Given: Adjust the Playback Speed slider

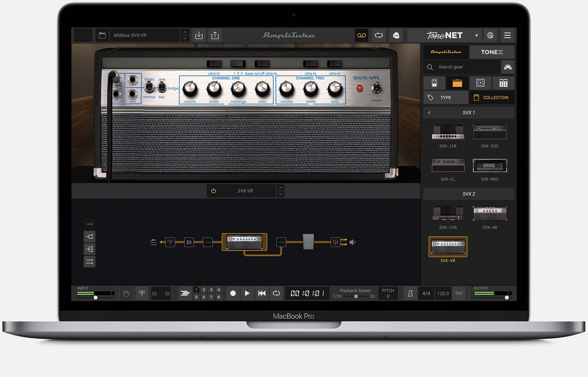Looking at the screenshot, I should tap(356, 296).
